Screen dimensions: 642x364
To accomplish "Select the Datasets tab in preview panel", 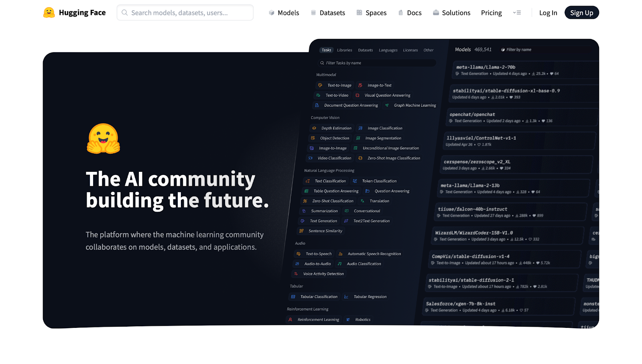I will [x=366, y=50].
